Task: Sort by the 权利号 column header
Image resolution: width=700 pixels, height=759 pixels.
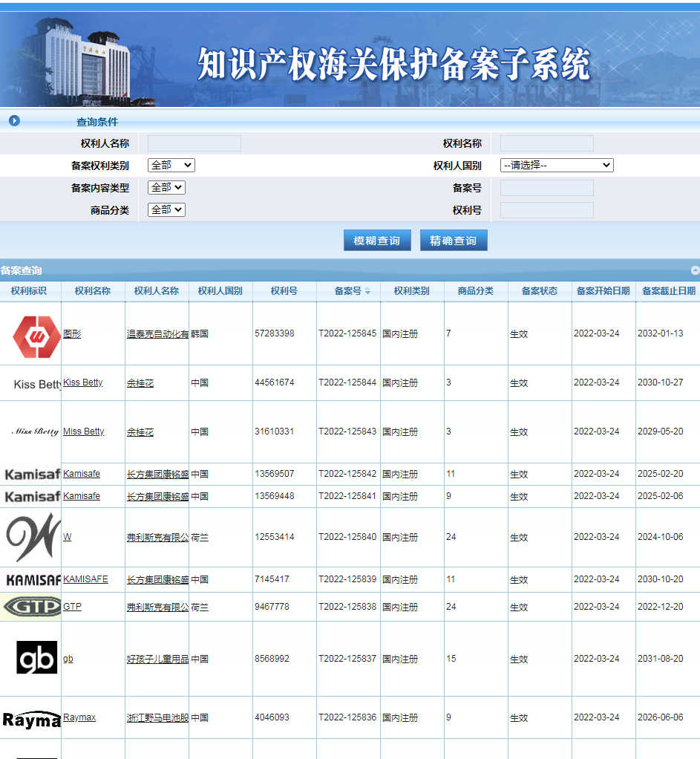Action: coord(284,291)
